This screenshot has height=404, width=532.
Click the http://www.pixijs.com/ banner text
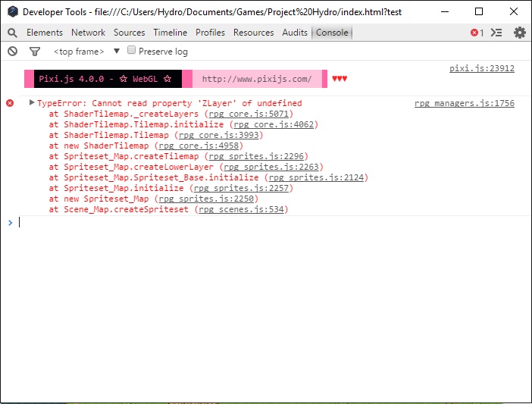(257, 79)
